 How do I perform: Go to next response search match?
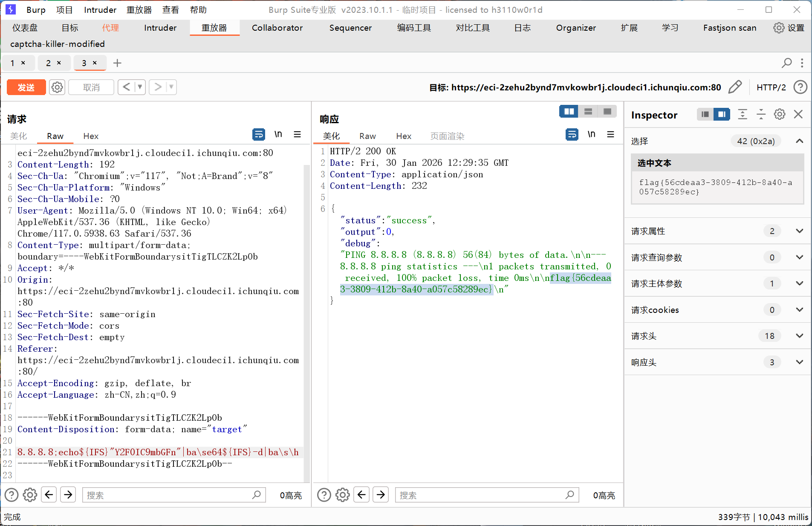point(381,495)
